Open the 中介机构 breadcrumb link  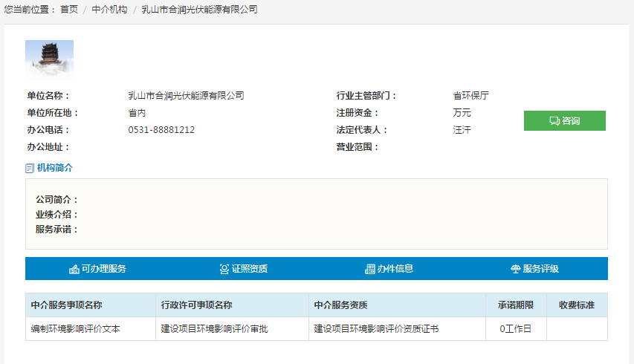(109, 10)
